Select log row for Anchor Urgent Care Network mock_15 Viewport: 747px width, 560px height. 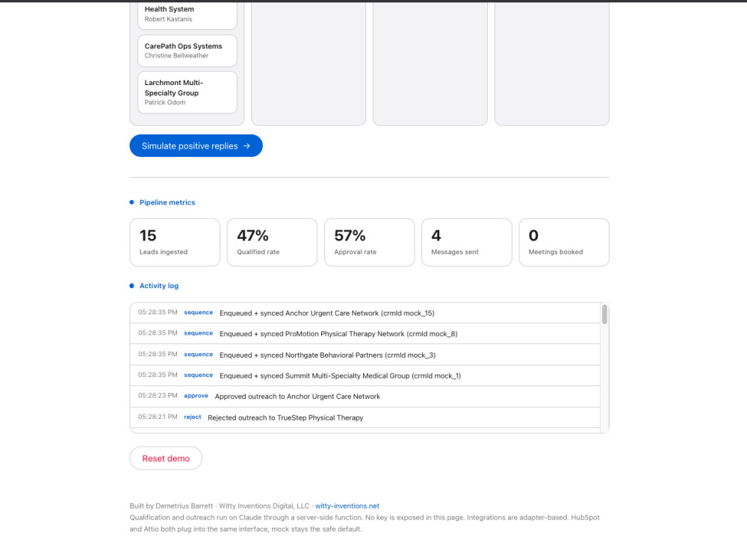pyautogui.click(x=365, y=313)
